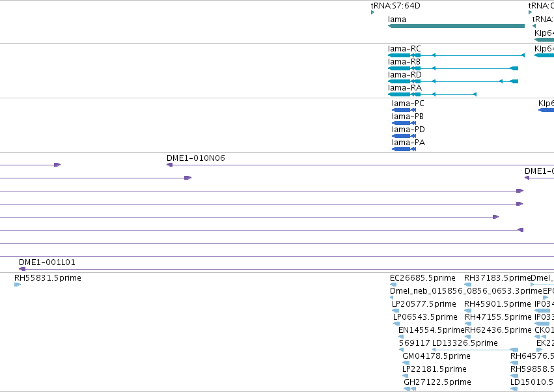The image size is (554, 392).
Task: Select the LD13326.5prime spliced EST feature
Action: (475, 350)
